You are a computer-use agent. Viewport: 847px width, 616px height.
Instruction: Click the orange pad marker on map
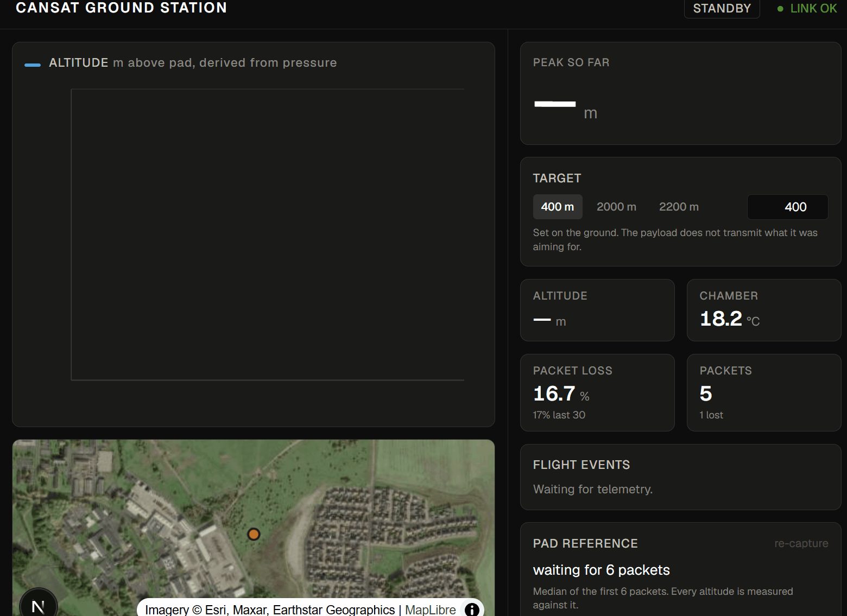[254, 534]
